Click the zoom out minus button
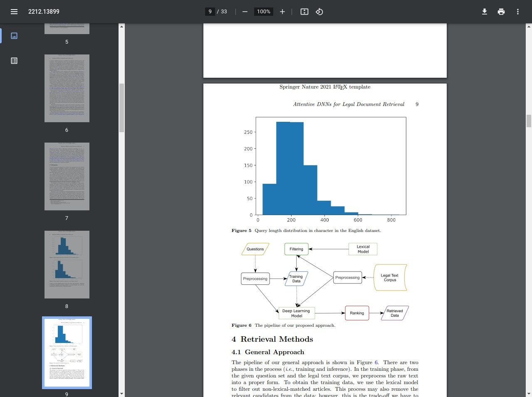 (x=245, y=12)
